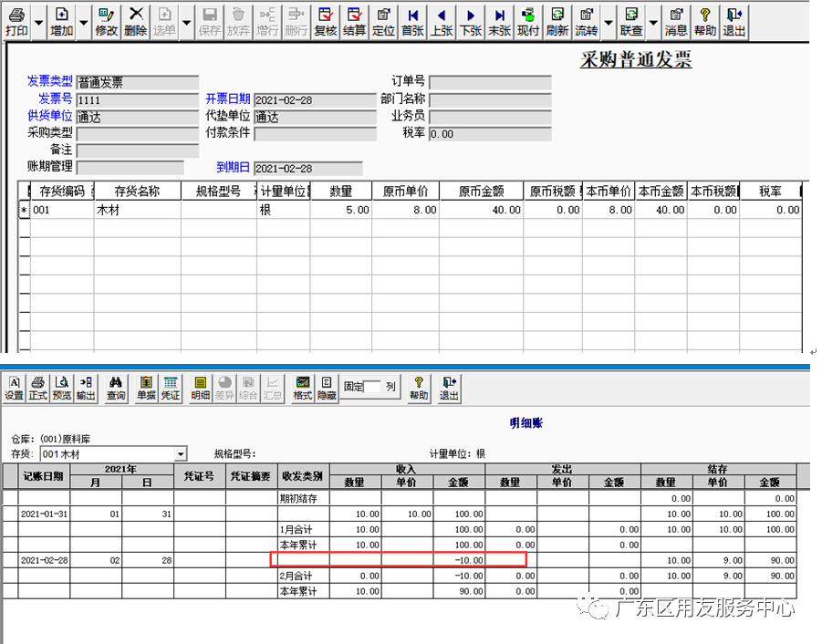Click the 修改 (edit) invoice icon
The width and height of the screenshot is (822, 644).
[x=107, y=22]
